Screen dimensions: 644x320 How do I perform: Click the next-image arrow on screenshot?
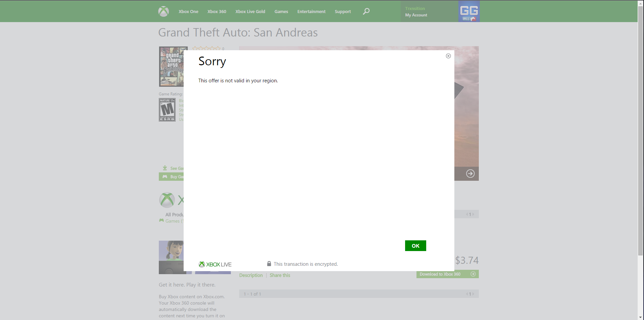coord(470,173)
